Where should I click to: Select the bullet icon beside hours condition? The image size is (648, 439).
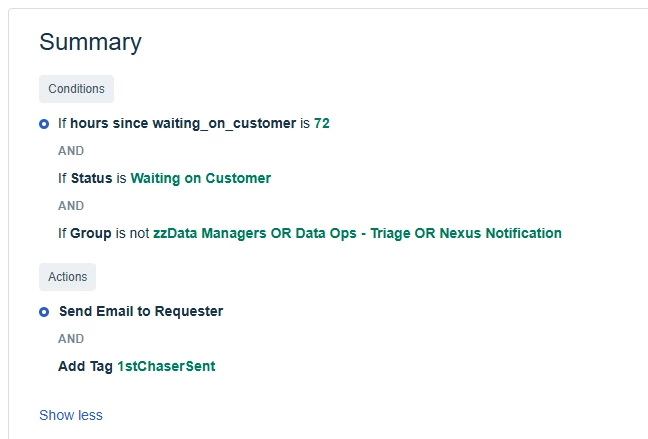pos(44,124)
